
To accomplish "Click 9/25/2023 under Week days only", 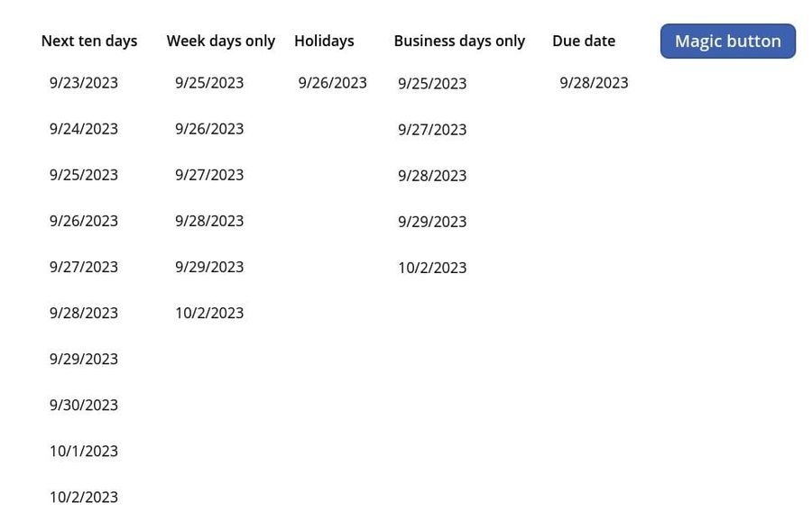I will coord(209,82).
